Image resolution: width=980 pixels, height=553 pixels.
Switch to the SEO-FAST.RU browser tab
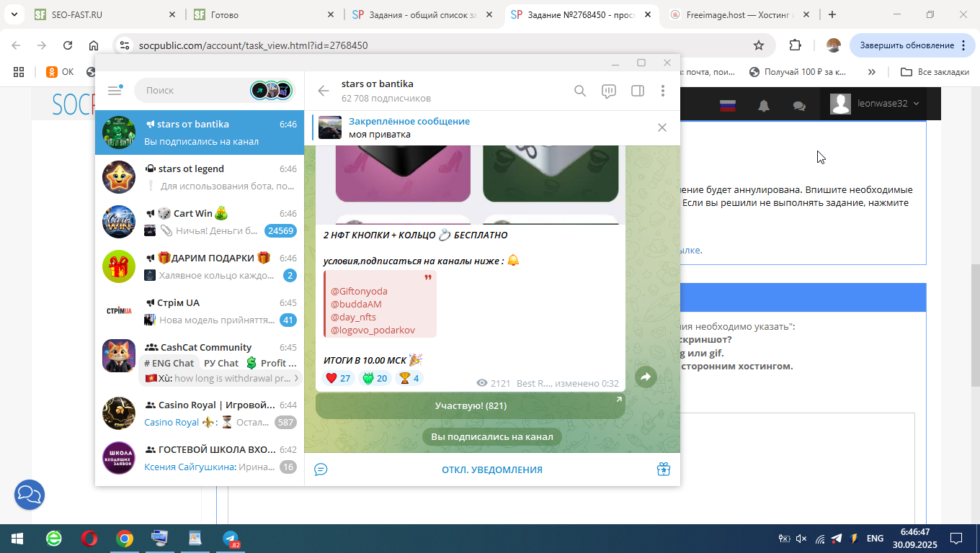click(x=104, y=14)
